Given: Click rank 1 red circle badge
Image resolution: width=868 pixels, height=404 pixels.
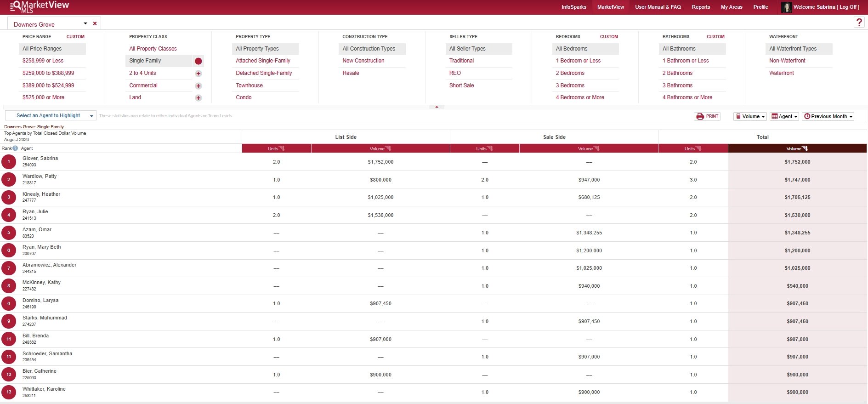Looking at the screenshot, I should coord(9,162).
